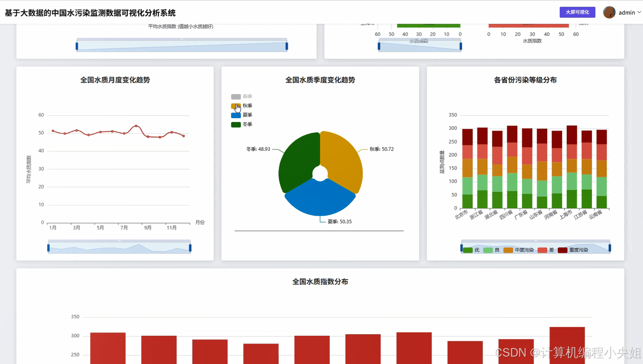Toggle the 中度污染 legend entry
Image resolution: width=643 pixels, height=364 pixels.
click(x=519, y=250)
